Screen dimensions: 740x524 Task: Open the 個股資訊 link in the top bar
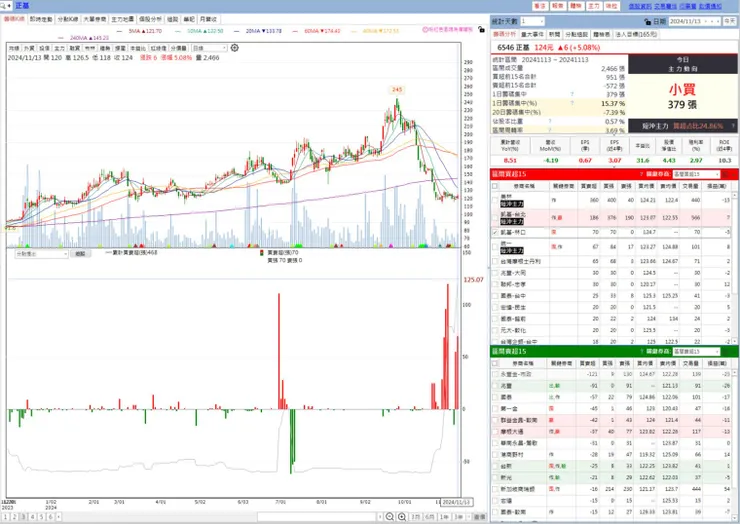(x=640, y=6)
